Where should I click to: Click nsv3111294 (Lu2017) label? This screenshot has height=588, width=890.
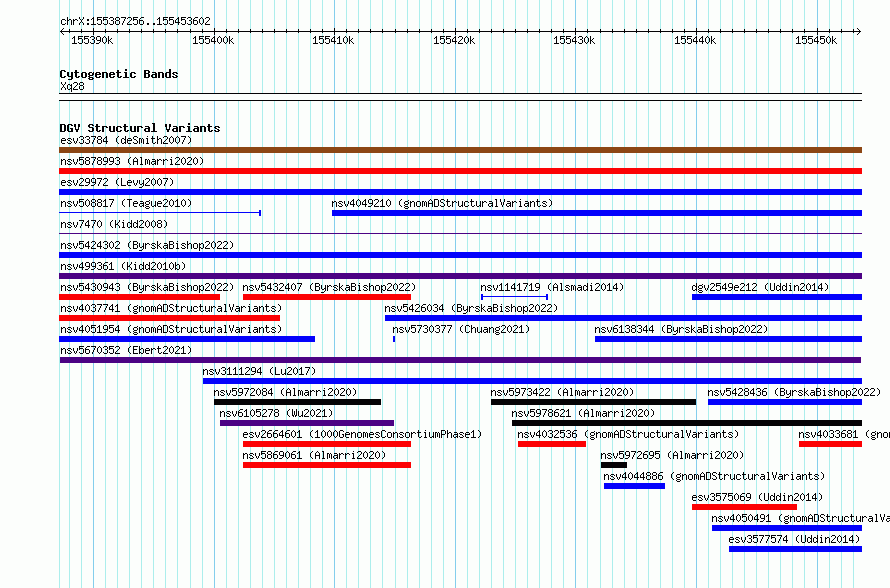pyautogui.click(x=259, y=371)
